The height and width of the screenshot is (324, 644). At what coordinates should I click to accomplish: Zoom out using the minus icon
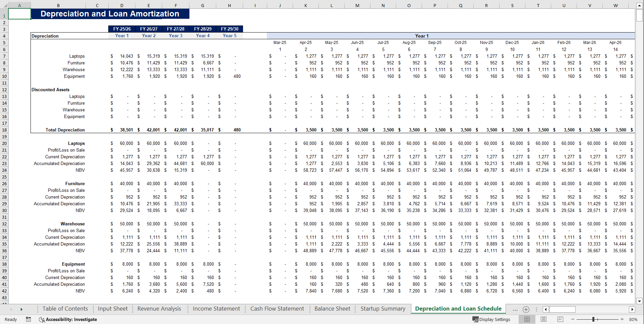click(573, 319)
